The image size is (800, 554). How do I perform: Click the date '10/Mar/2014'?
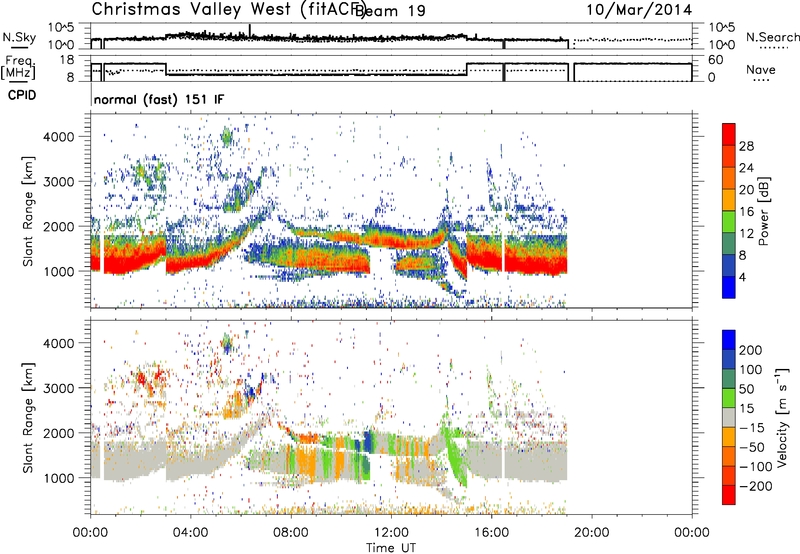[639, 10]
